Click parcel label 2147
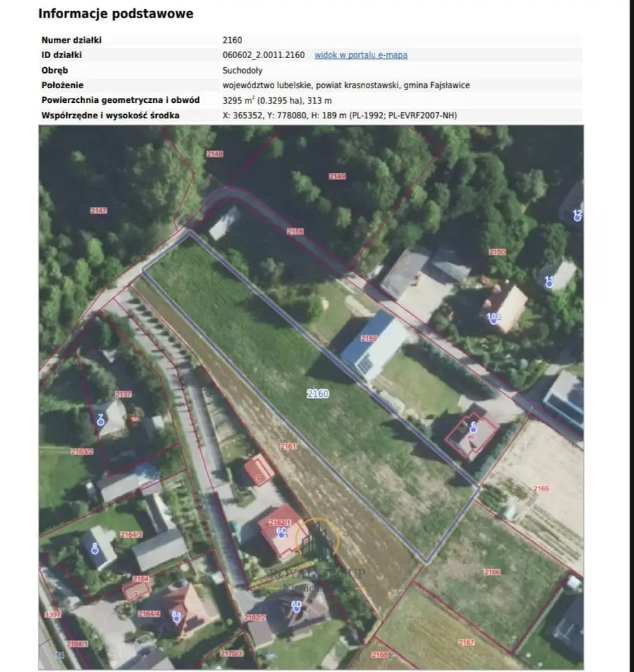The height and width of the screenshot is (672, 634). click(x=99, y=211)
